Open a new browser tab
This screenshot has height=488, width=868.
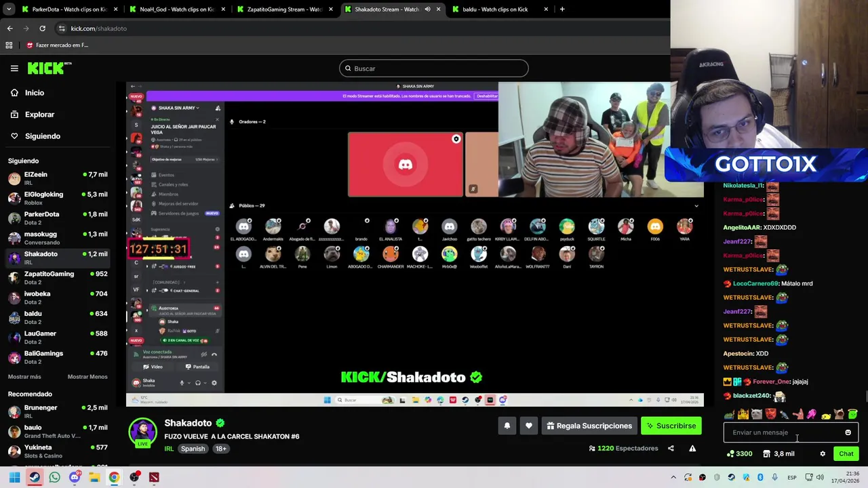pyautogui.click(x=562, y=9)
